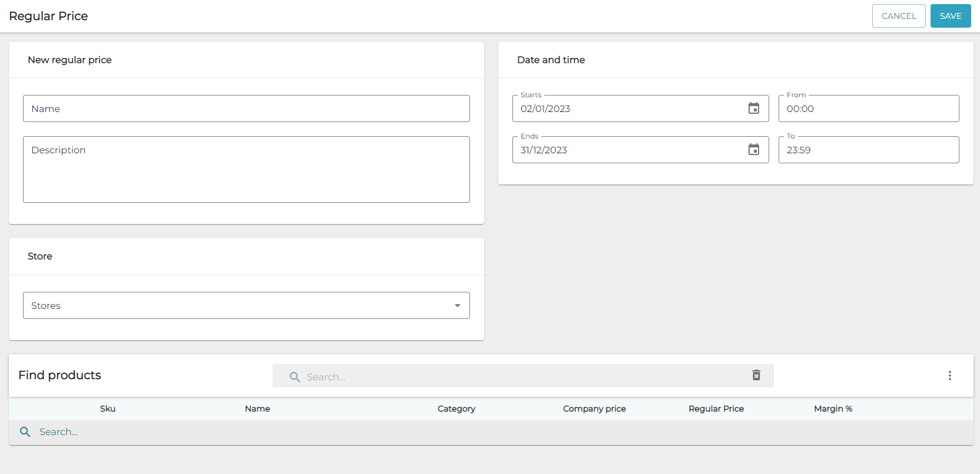Click the Stores dropdown arrow
This screenshot has width=980, height=474.
click(x=457, y=305)
